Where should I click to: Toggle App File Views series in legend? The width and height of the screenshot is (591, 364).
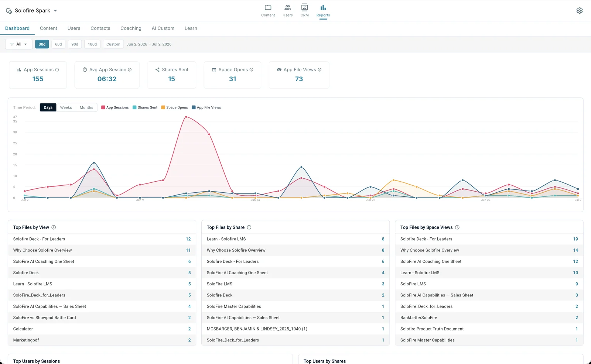[206, 107]
